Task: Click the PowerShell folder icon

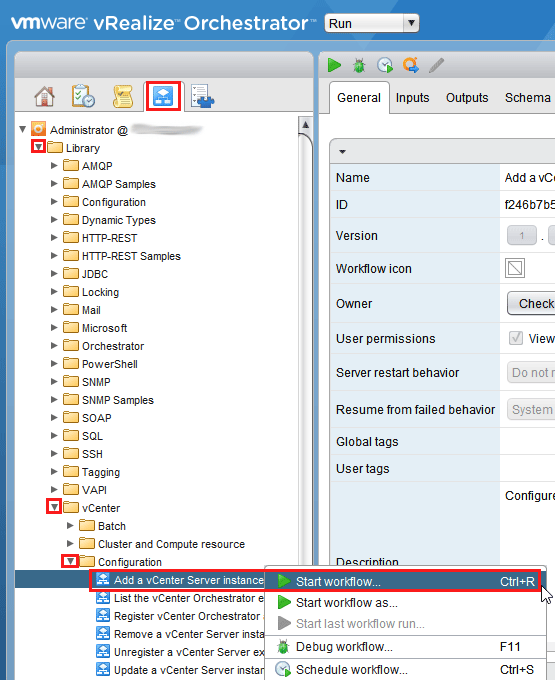Action: tap(71, 363)
